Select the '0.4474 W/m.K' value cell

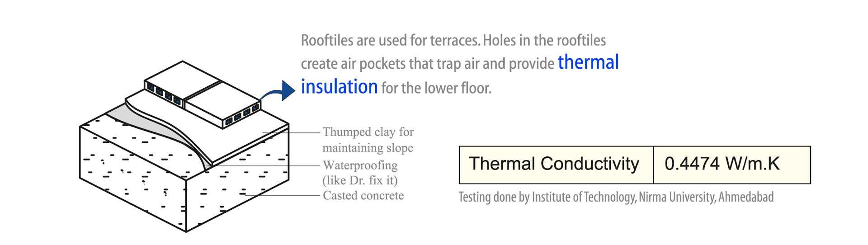click(732, 165)
